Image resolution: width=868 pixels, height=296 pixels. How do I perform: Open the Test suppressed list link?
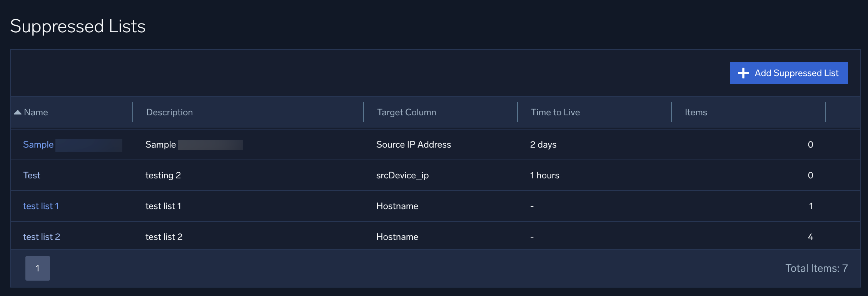tap(32, 175)
